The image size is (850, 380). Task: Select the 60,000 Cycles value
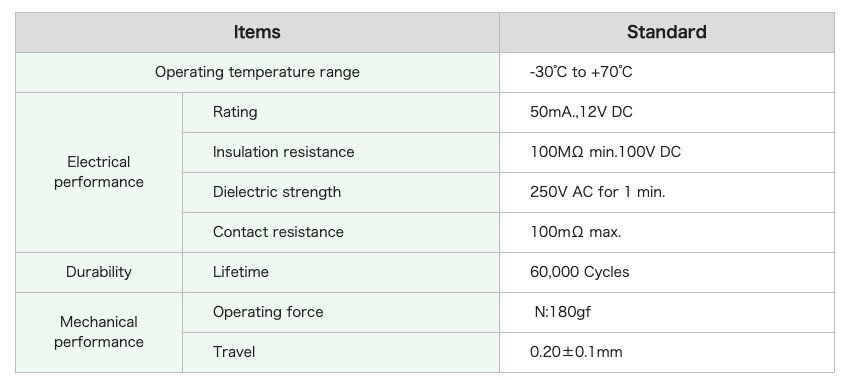point(579,272)
